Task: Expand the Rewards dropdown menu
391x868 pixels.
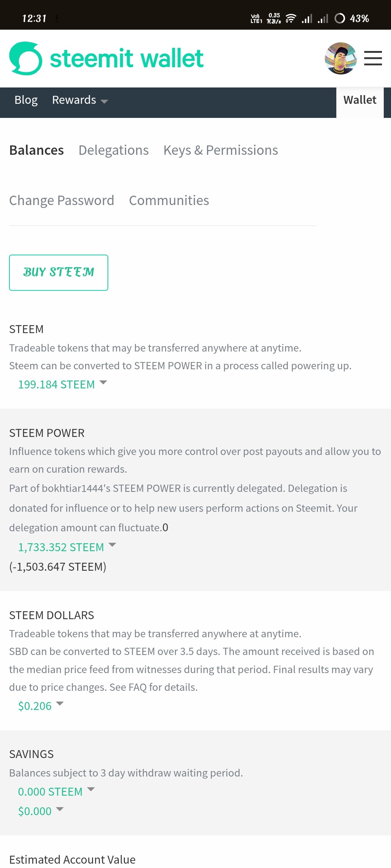Action: (x=80, y=100)
